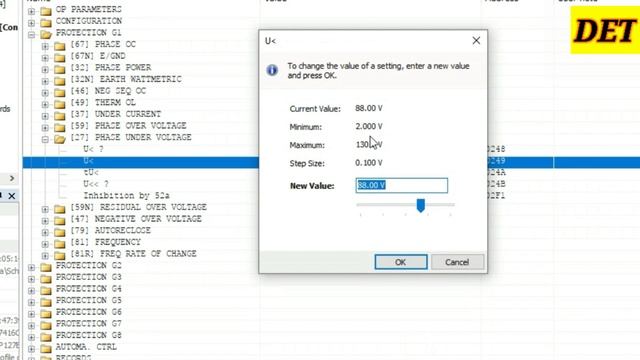Click the [79] AUTORECLOSE folder icon
640x360 pixels.
click(x=60, y=232)
